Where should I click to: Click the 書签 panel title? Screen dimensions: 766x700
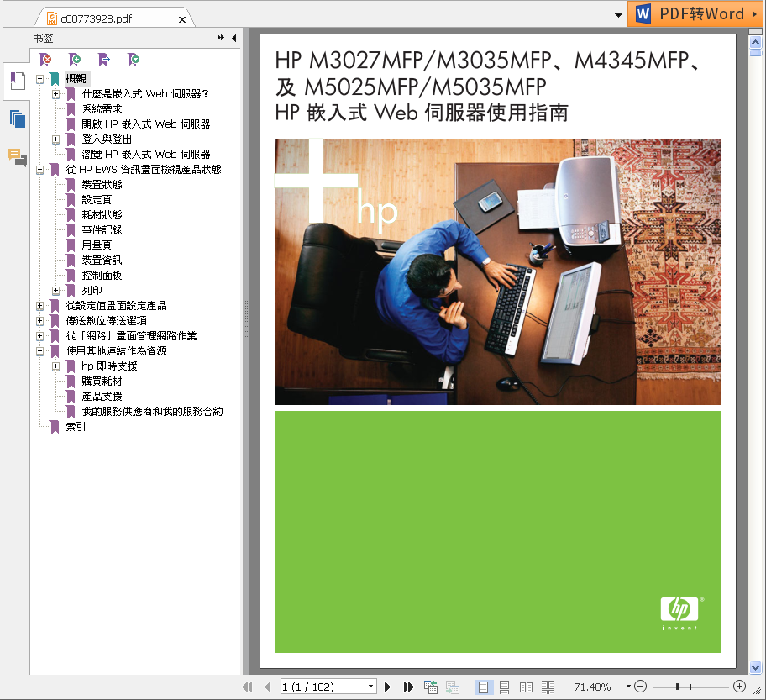pos(44,38)
